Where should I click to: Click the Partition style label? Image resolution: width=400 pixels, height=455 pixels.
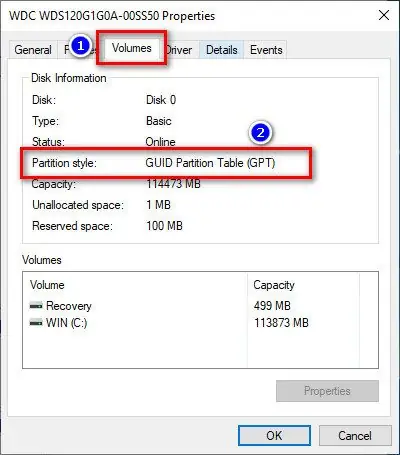[x=64, y=163]
